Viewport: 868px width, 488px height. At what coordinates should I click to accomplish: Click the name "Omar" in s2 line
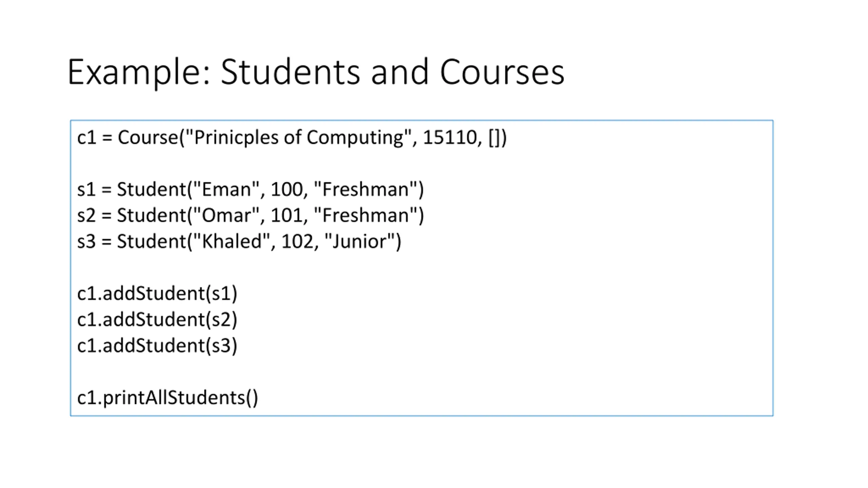226,215
